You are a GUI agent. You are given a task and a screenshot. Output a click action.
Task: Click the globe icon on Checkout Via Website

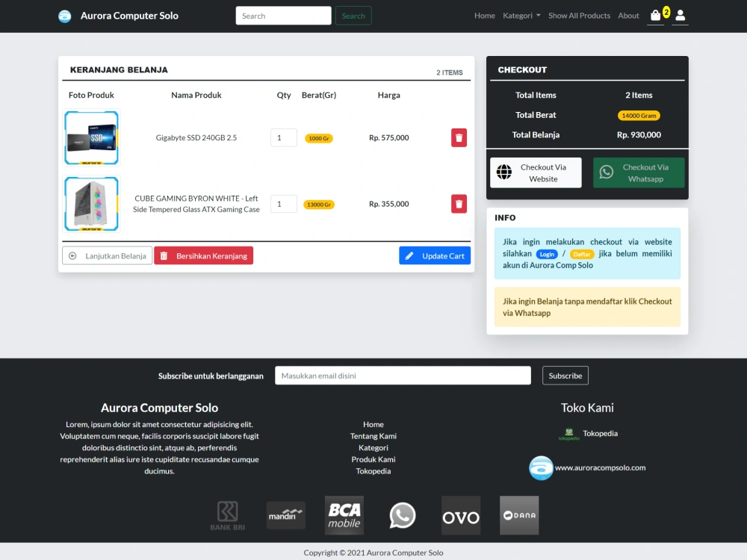(504, 172)
